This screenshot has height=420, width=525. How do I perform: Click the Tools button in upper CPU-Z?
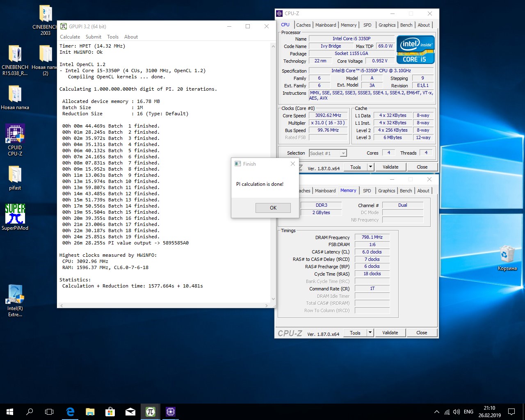(356, 167)
